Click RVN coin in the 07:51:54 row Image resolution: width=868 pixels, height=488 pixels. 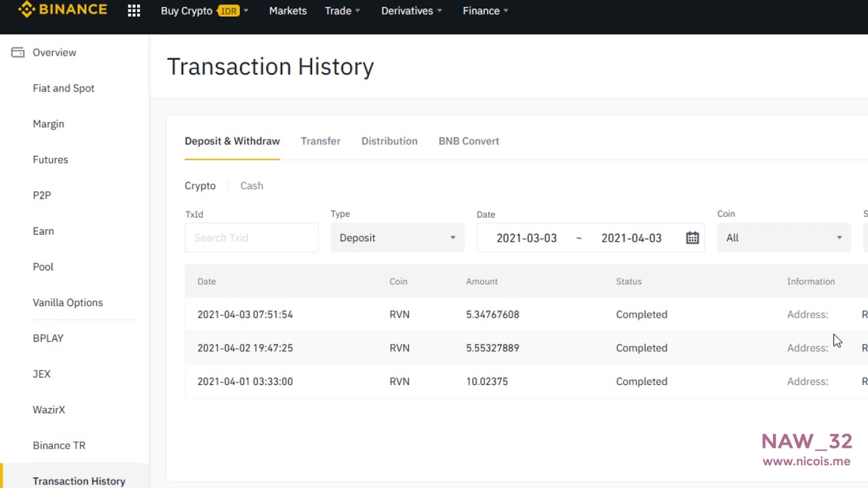pyautogui.click(x=399, y=314)
